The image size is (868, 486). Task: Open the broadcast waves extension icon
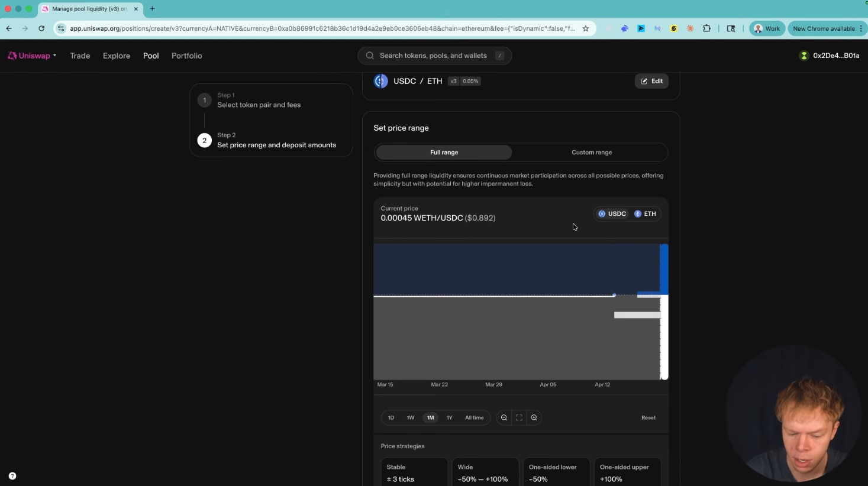[x=657, y=28]
